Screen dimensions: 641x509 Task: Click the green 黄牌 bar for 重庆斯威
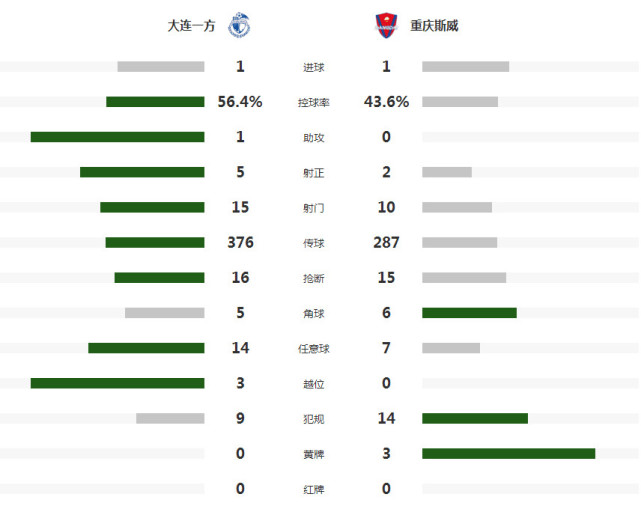pyautogui.click(x=509, y=453)
